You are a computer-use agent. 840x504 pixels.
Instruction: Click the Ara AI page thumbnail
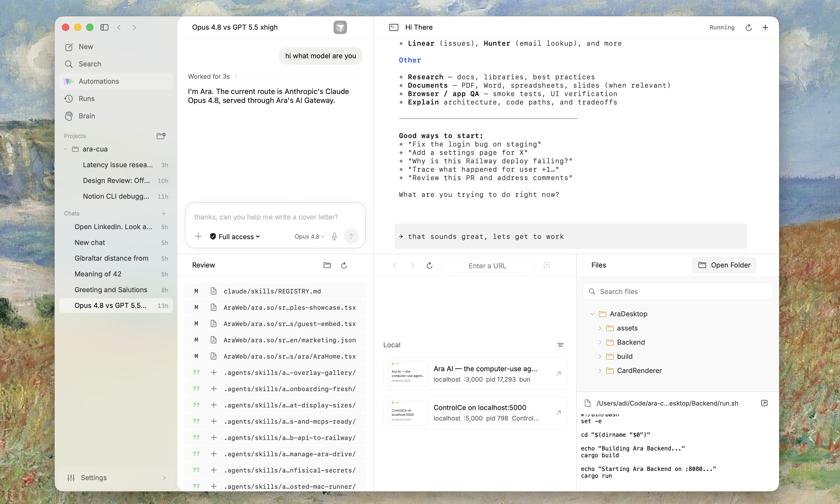click(x=408, y=374)
